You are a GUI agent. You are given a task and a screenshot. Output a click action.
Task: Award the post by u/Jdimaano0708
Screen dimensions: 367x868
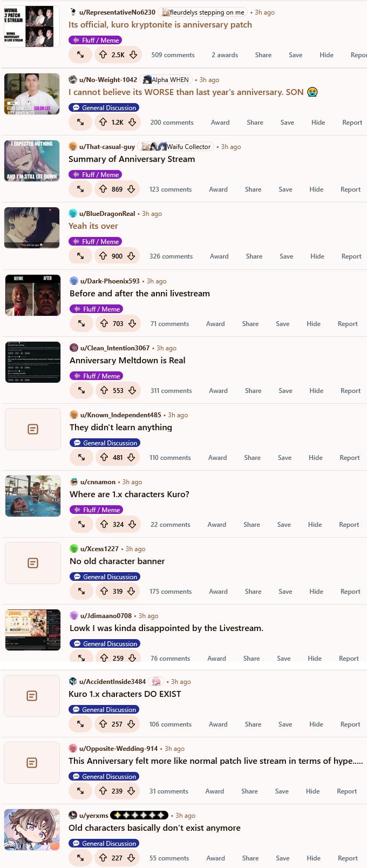[216, 659]
